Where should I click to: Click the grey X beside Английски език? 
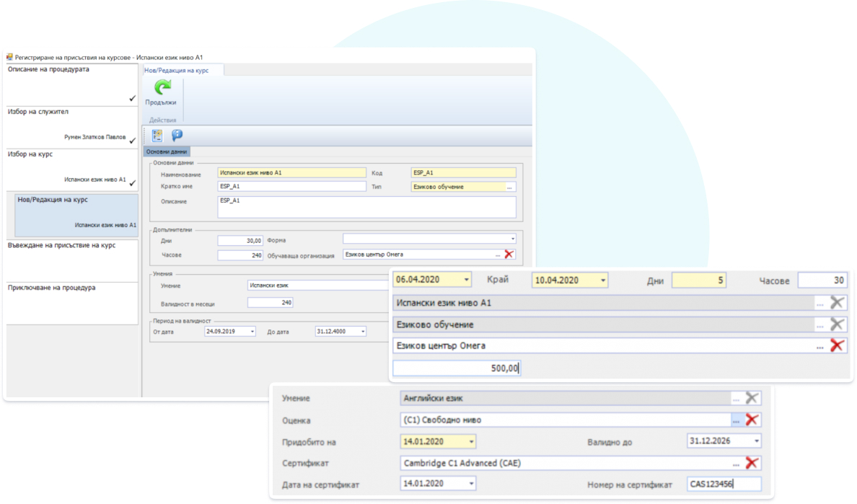click(x=752, y=398)
